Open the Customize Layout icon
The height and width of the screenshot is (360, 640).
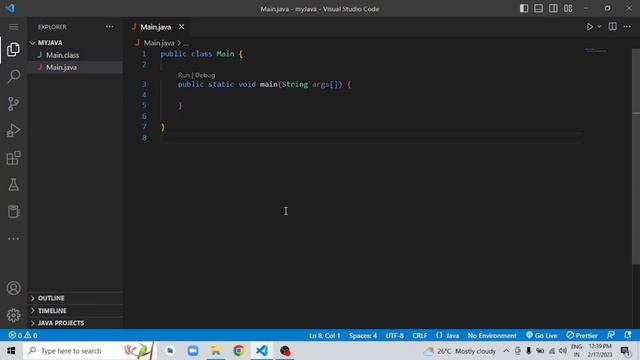point(568,9)
